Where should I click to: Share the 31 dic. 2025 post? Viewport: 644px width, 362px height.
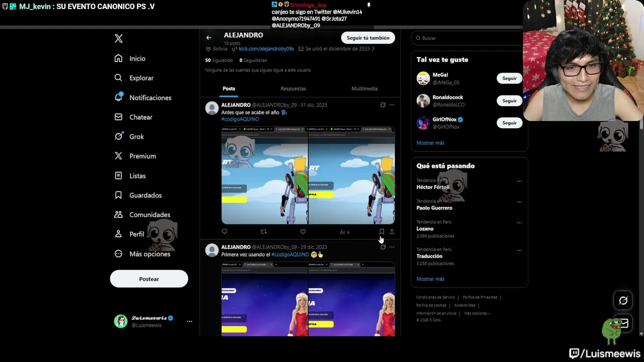391,232
